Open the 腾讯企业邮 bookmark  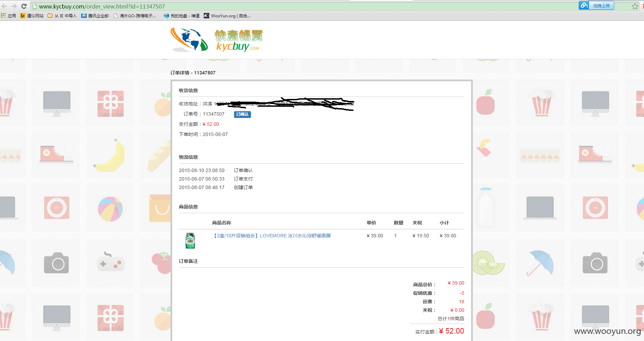coord(95,16)
